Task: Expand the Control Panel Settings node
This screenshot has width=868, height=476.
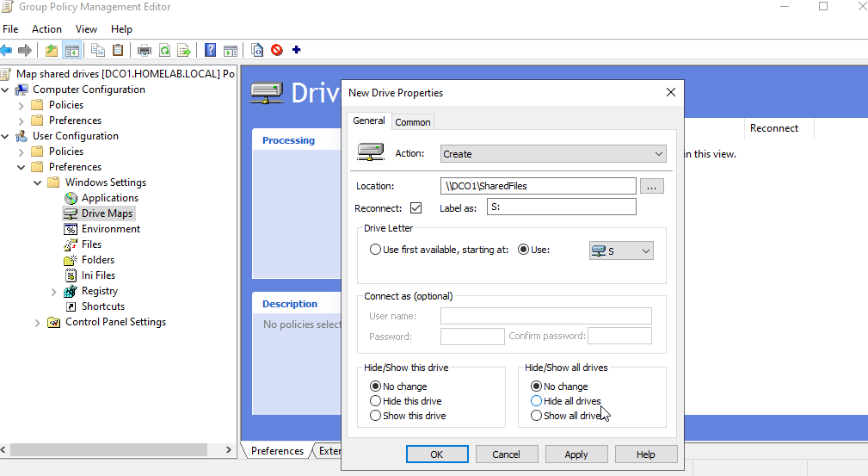Action: (37, 322)
